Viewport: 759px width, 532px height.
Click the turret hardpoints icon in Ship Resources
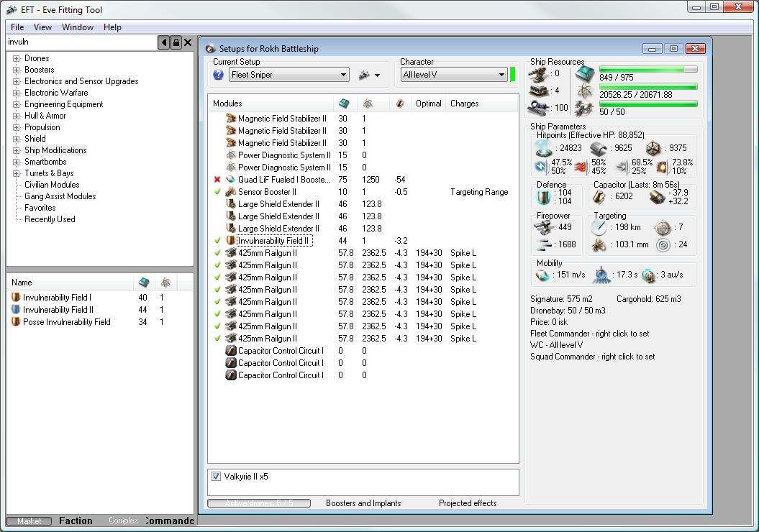539,74
